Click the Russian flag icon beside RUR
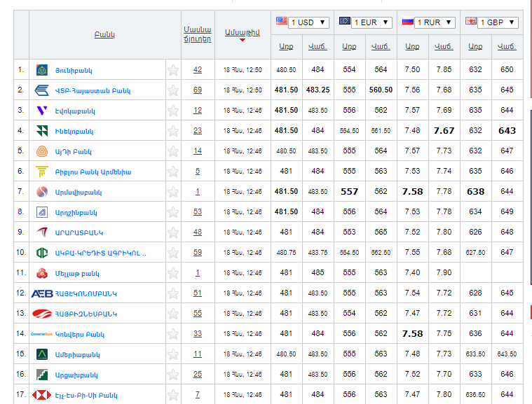532x404 pixels. 408,21
